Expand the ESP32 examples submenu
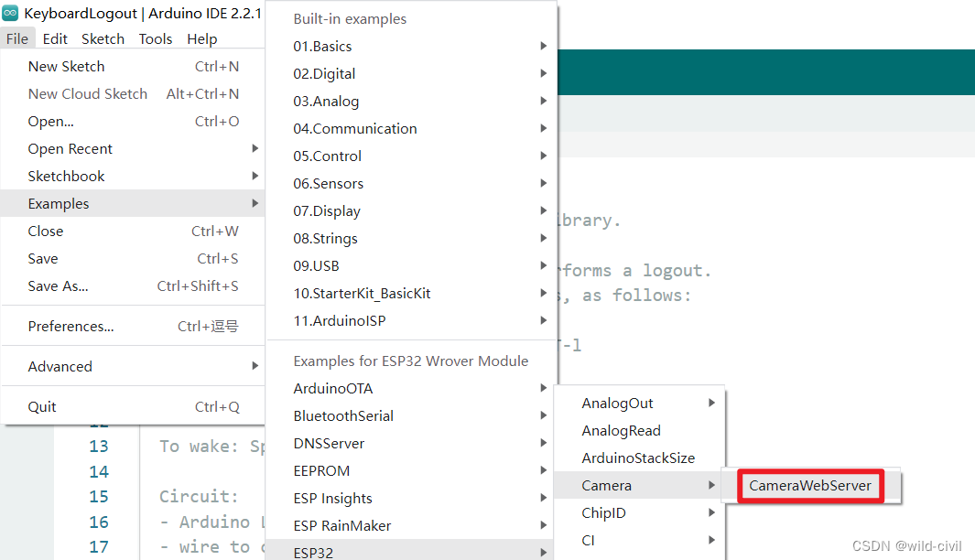The image size is (975, 560). click(x=411, y=552)
